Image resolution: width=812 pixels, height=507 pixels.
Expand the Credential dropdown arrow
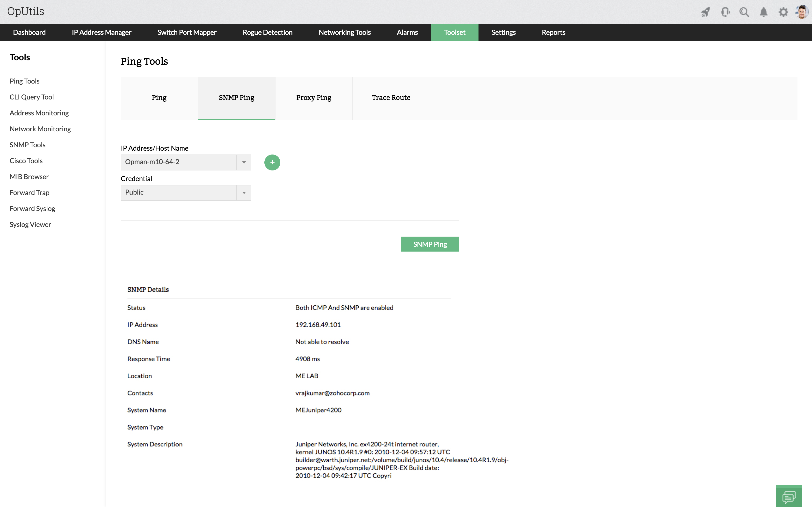pos(244,193)
